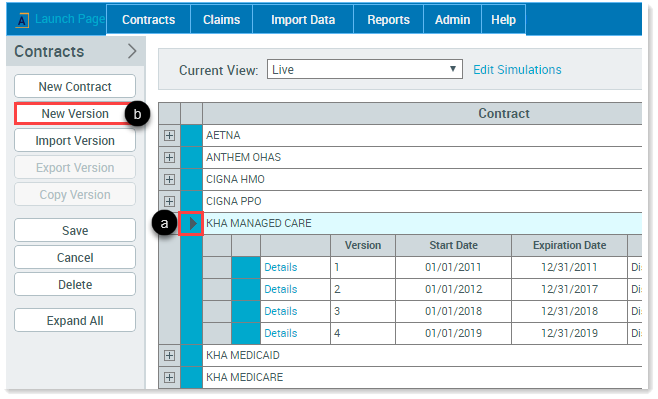Viewport: 658px width, 399px height.
Task: Click the blue color cell of AETNA row
Action: click(191, 136)
